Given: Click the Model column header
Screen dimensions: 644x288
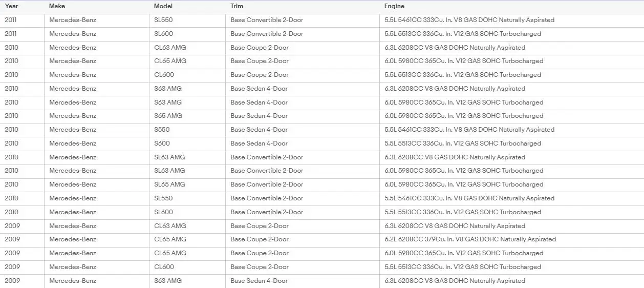Looking at the screenshot, I should (x=187, y=7).
